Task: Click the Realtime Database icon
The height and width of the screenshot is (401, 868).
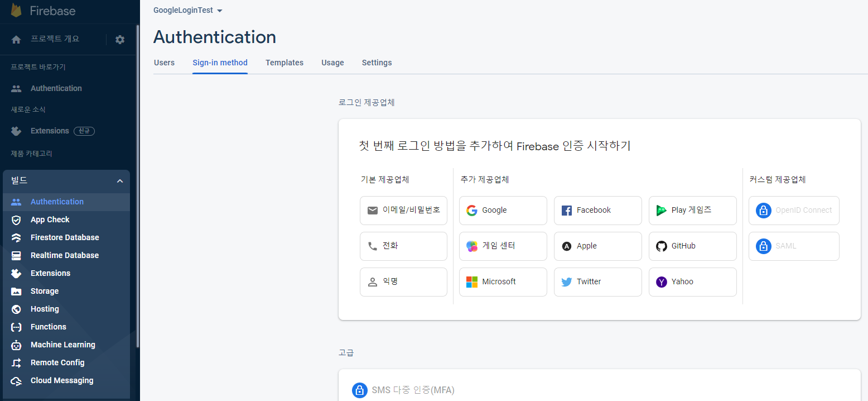Action: coord(16,256)
